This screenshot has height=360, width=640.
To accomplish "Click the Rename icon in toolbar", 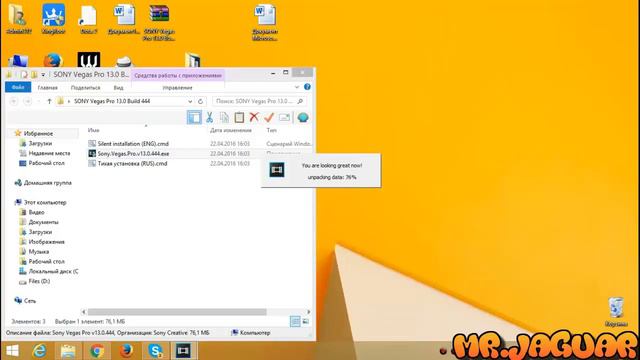I will 284,118.
